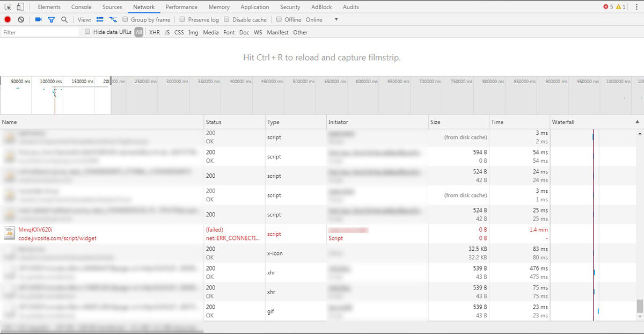Click the scrollbar up arrow
Viewport: 644px width, 334px height.
pyautogui.click(x=640, y=133)
